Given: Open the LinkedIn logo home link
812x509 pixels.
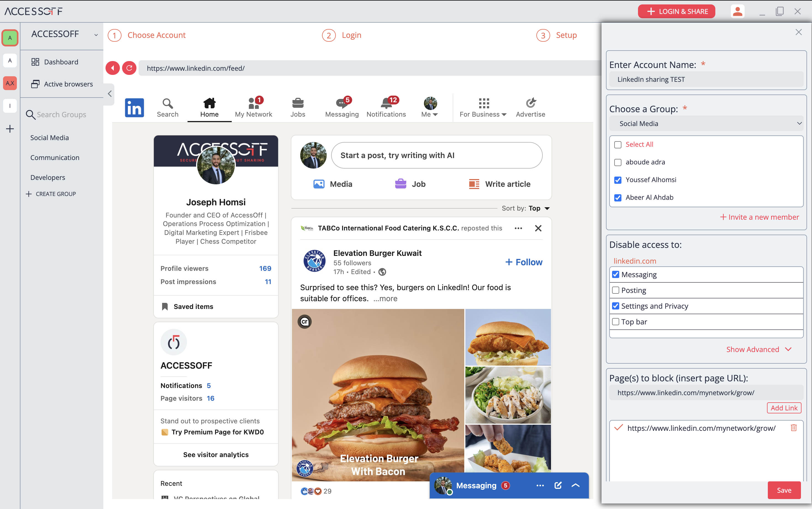Looking at the screenshot, I should click(135, 108).
